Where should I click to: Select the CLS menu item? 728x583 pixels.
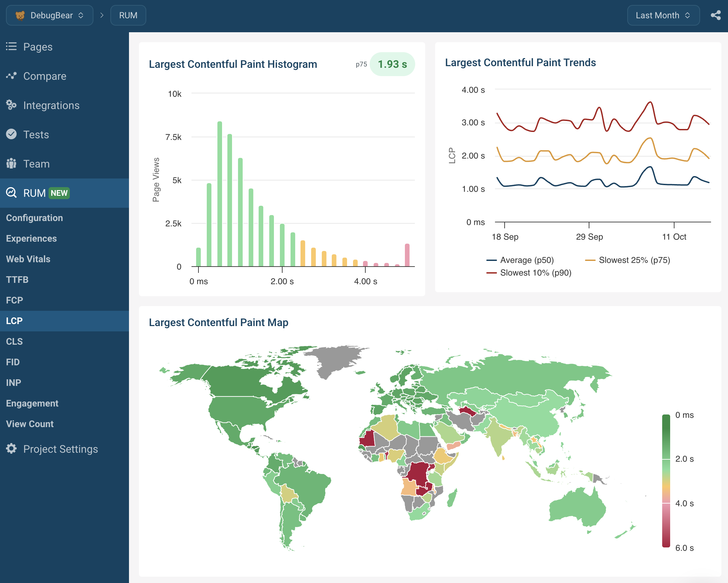14,341
